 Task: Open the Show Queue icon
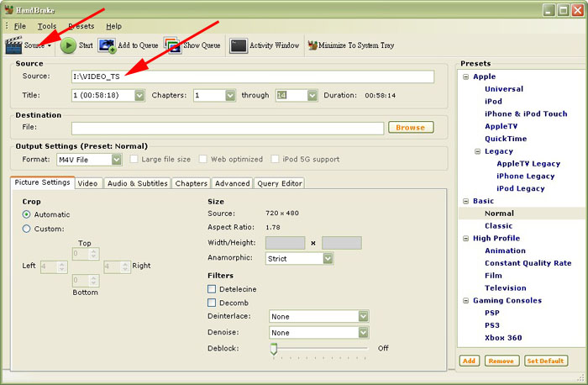(171, 45)
